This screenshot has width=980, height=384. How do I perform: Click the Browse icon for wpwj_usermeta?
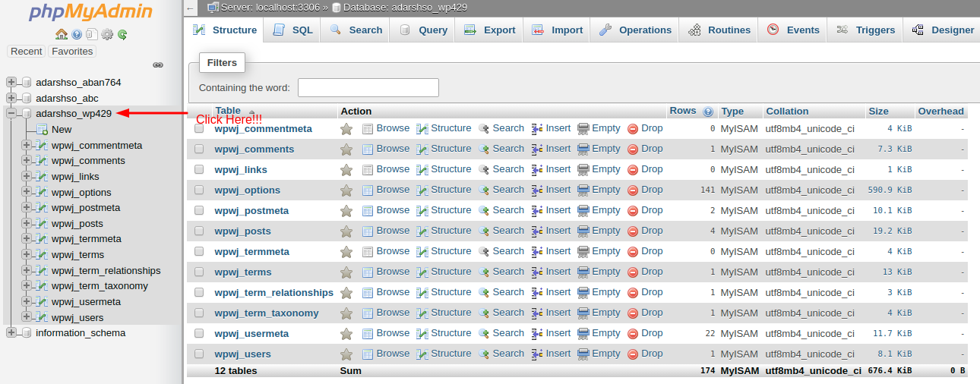click(x=368, y=334)
